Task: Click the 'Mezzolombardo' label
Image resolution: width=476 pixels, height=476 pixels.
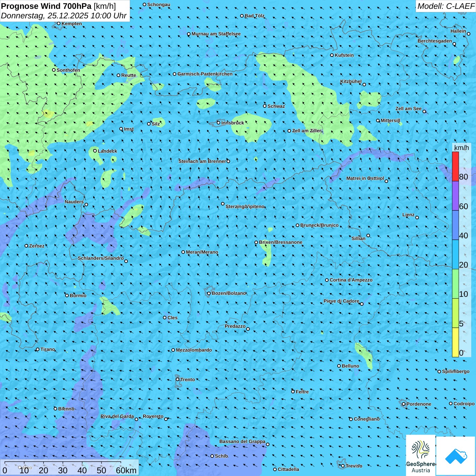Action: (194, 350)
